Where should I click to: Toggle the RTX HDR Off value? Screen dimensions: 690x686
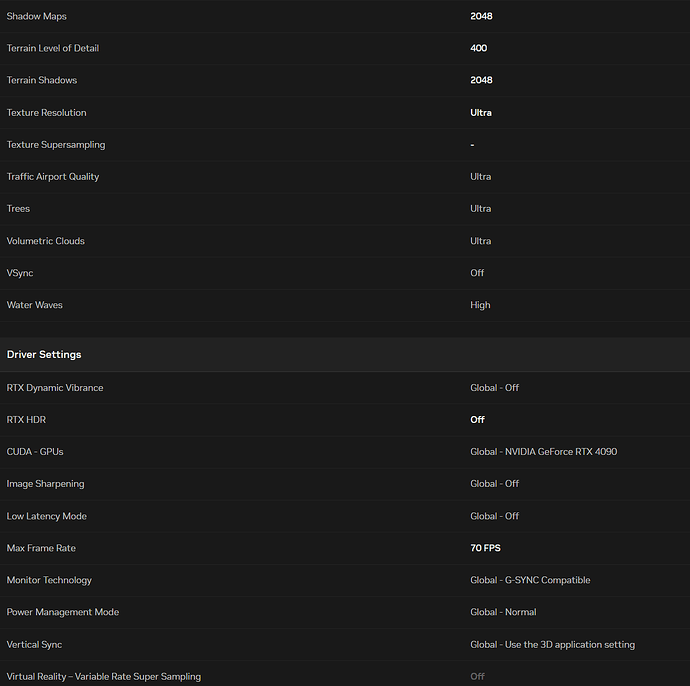tap(478, 420)
